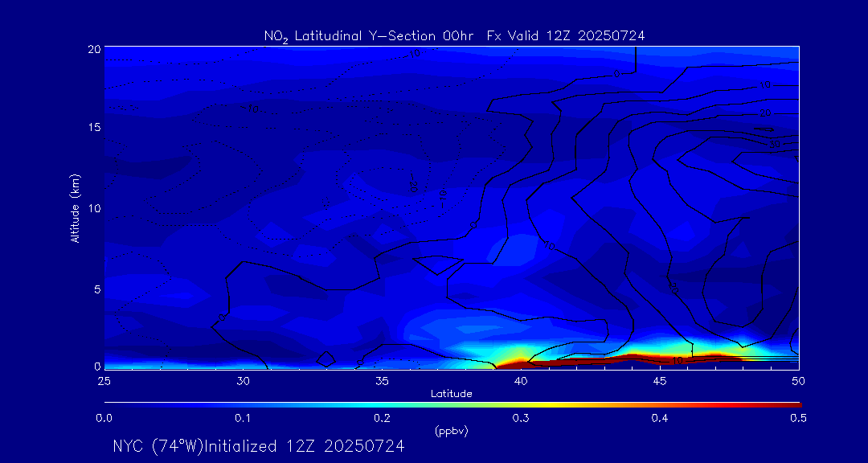
Task: Click the altitude axis tick label "15"
Action: pyautogui.click(x=93, y=127)
